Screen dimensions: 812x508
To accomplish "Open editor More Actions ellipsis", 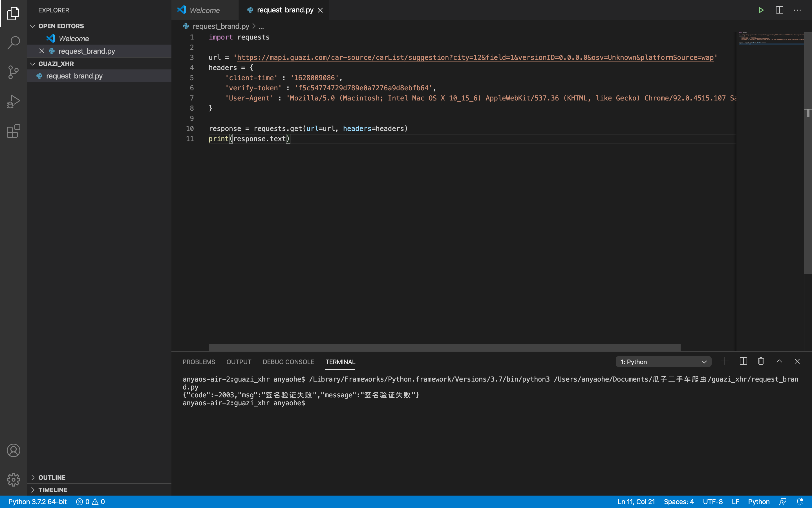I will [x=797, y=10].
